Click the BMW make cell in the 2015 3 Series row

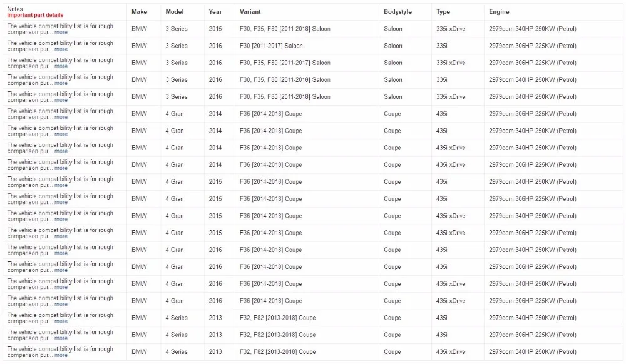pyautogui.click(x=140, y=29)
